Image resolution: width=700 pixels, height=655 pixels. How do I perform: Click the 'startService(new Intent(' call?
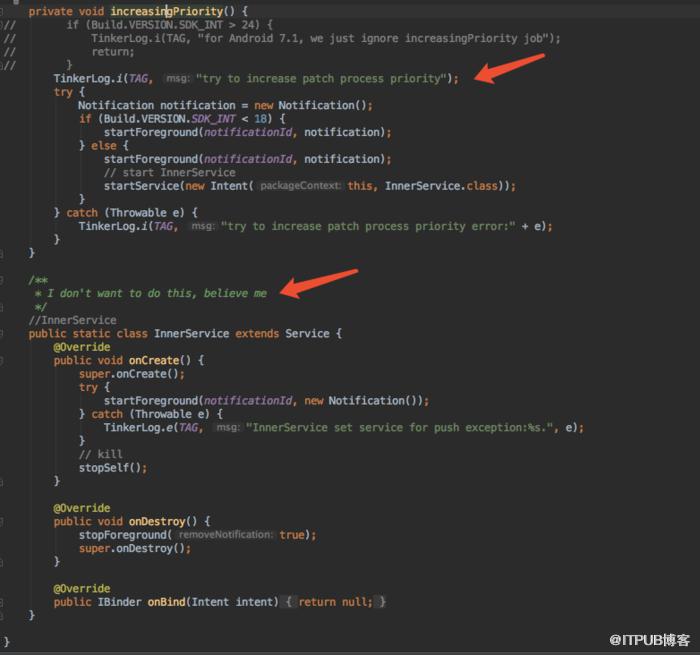pyautogui.click(x=179, y=186)
